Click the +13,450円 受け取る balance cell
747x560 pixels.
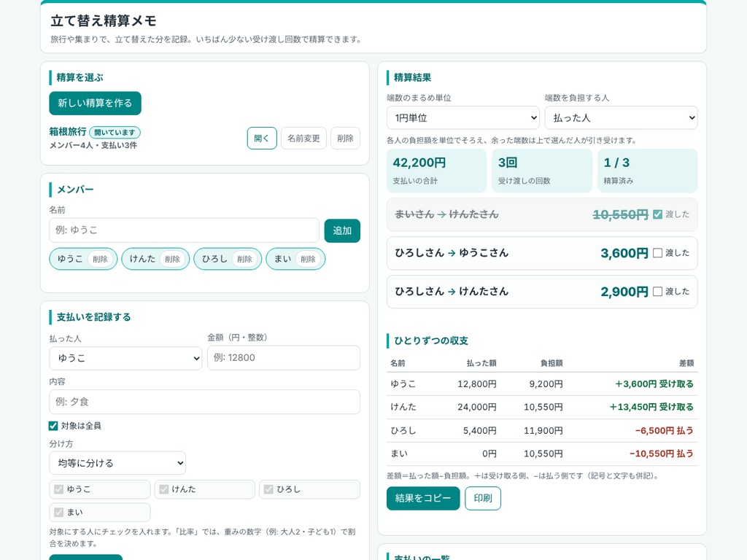[651, 407]
